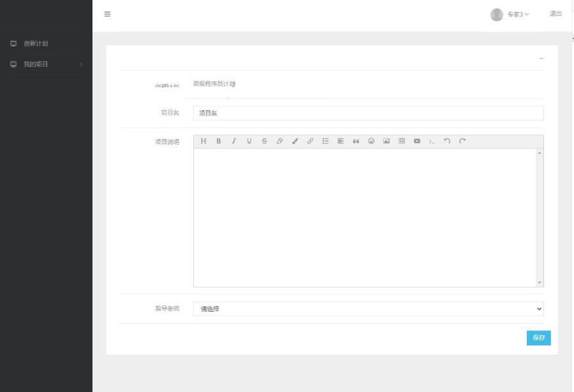Click the insert image icon
Viewport: 574px width, 392px height.
(x=386, y=142)
